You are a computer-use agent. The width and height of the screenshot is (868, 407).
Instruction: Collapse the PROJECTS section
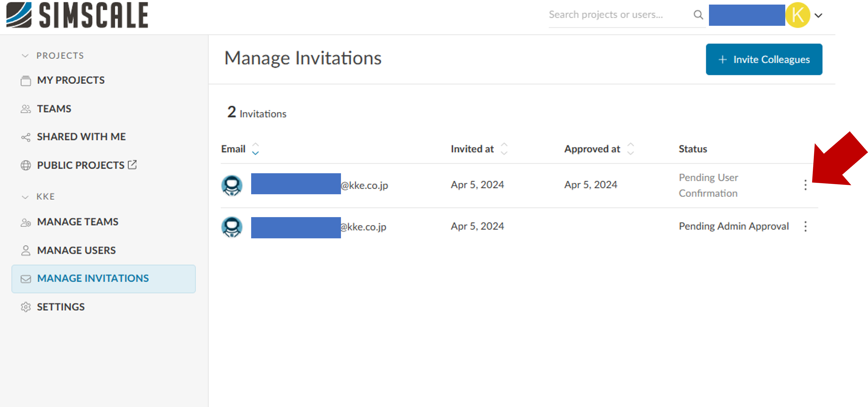[x=25, y=56]
